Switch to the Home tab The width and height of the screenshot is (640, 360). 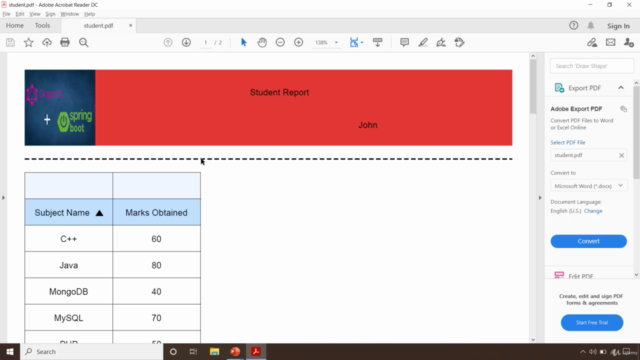click(15, 25)
